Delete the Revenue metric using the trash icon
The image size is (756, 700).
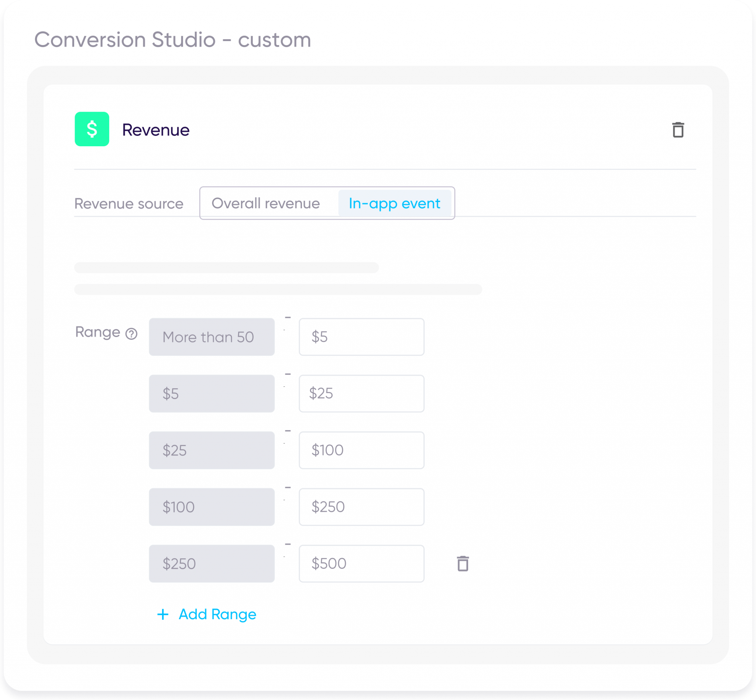[x=678, y=130]
